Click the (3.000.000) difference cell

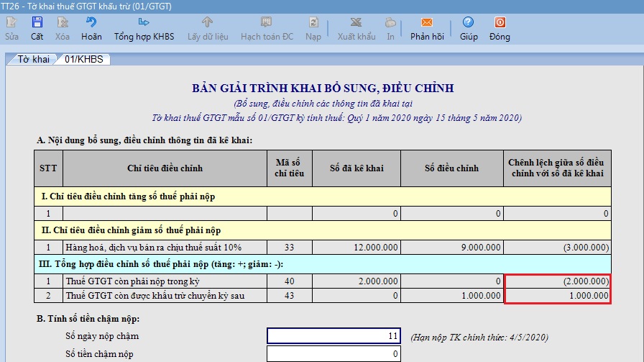click(557, 248)
